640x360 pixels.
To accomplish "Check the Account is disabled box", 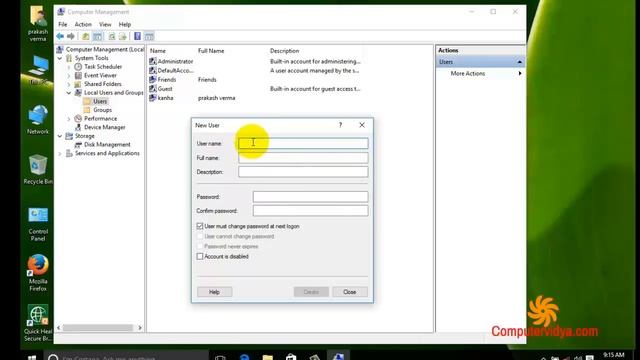I will 200,256.
